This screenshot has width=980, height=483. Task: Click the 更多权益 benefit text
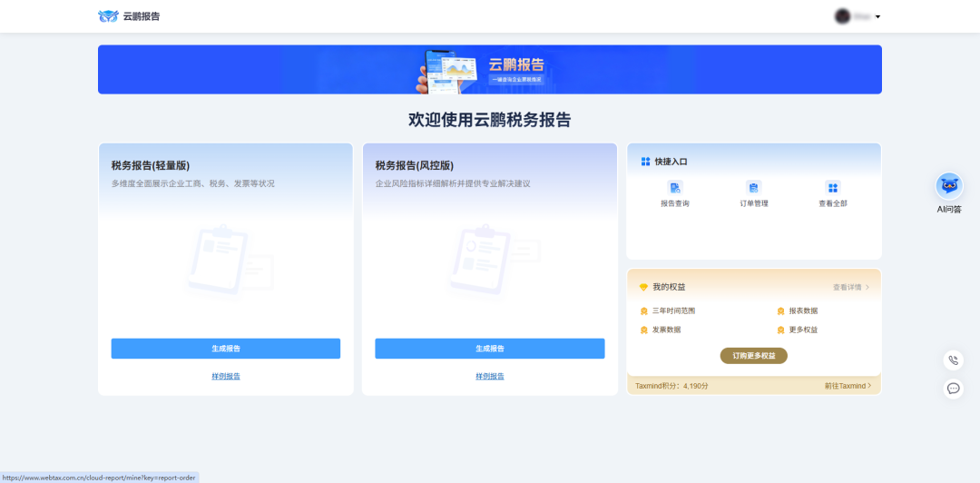pyautogui.click(x=803, y=330)
